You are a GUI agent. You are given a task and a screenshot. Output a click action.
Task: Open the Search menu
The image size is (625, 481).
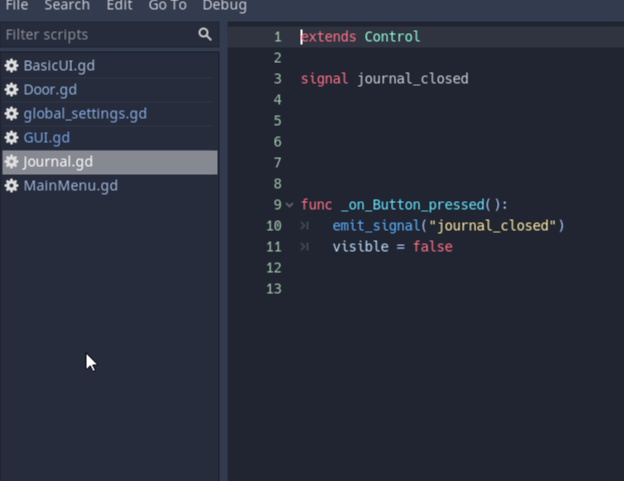pos(66,6)
